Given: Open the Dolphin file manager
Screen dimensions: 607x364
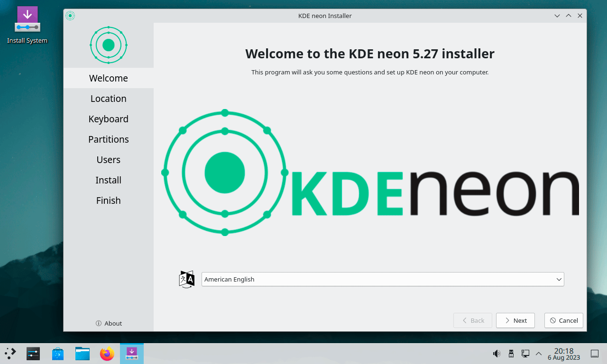Looking at the screenshot, I should tap(83, 353).
